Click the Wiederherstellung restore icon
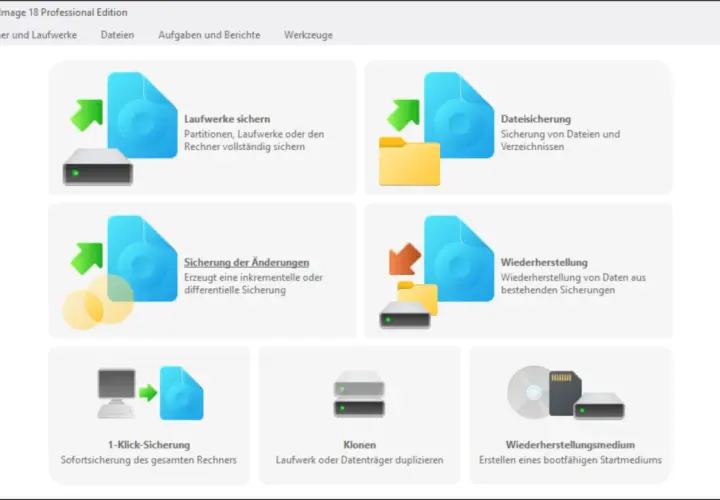Viewport: 720px width, 500px height. click(x=437, y=272)
